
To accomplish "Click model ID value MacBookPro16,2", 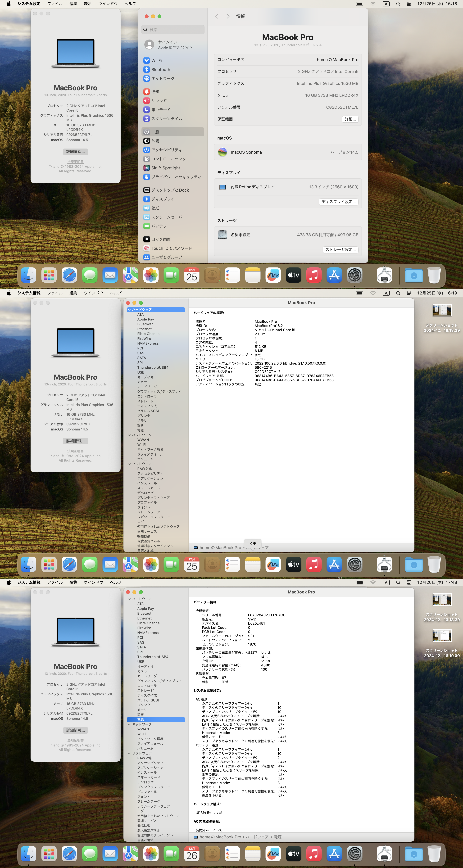I will [269, 326].
